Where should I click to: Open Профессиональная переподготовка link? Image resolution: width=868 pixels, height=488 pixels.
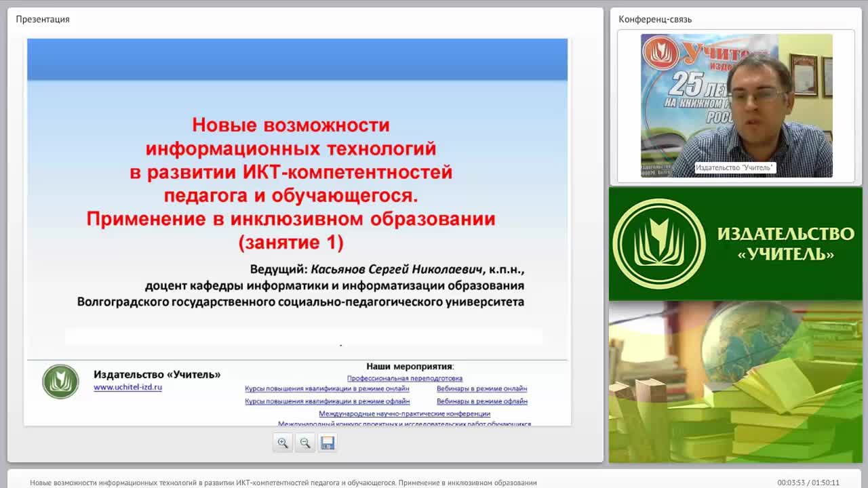[405, 378]
